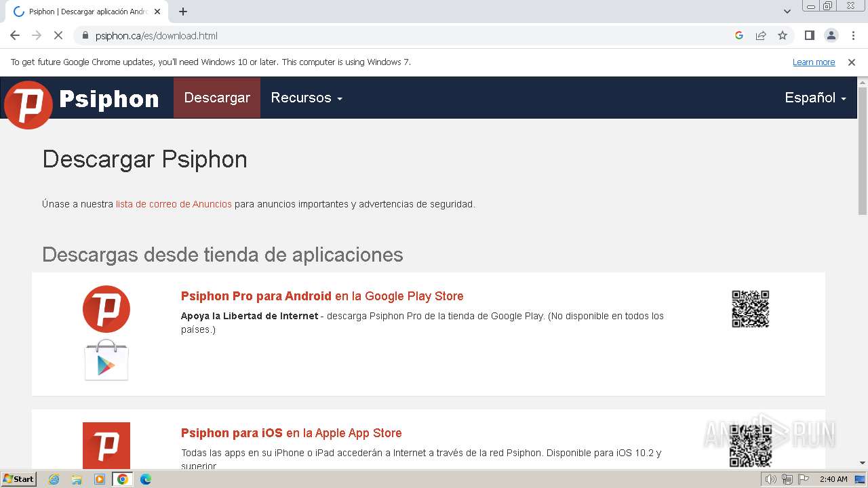This screenshot has height=488, width=868.
Task: Click the network tray icon
Action: tap(787, 479)
